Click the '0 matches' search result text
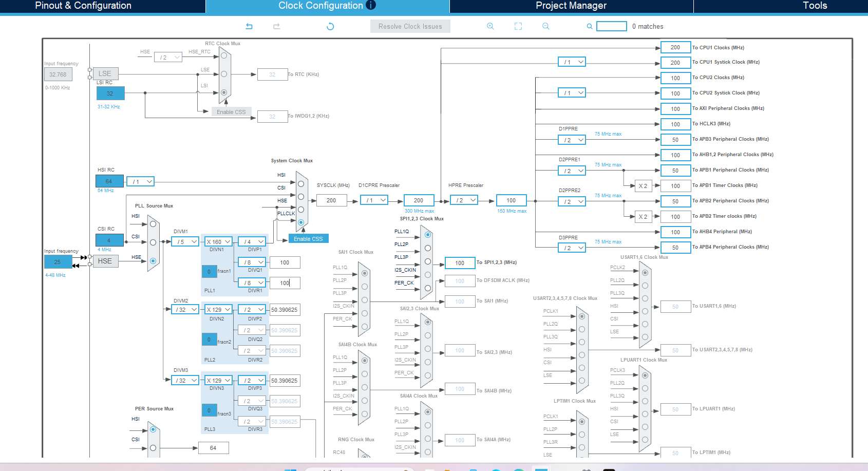Image resolution: width=868 pixels, height=471 pixels. 648,26
